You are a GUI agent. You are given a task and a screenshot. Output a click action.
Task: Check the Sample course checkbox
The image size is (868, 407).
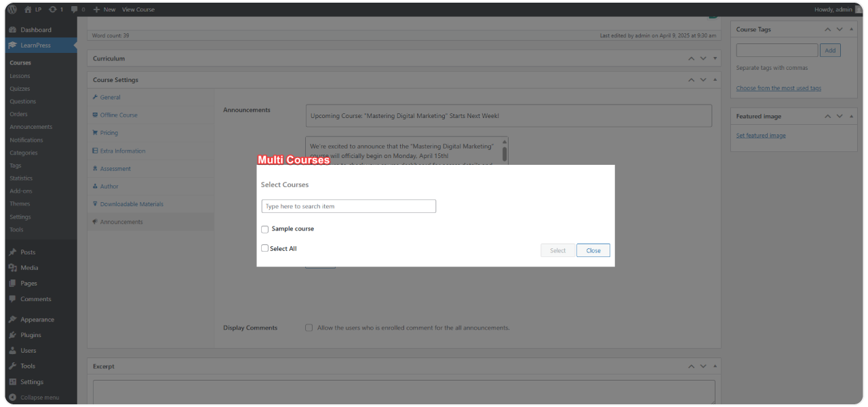pyautogui.click(x=264, y=229)
